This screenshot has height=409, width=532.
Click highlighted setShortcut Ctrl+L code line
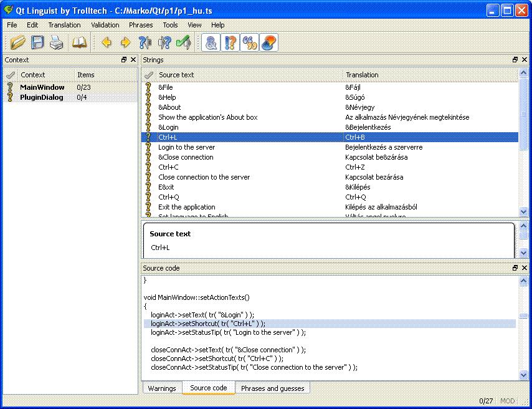tap(330, 324)
